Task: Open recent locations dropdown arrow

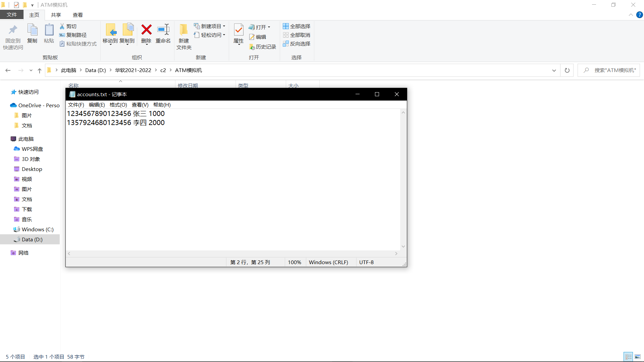Action: coord(31,70)
